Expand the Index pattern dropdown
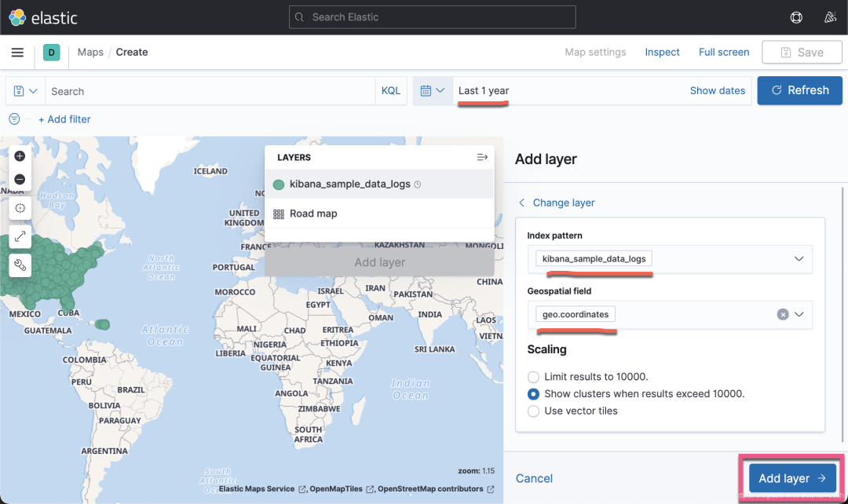 (x=799, y=258)
